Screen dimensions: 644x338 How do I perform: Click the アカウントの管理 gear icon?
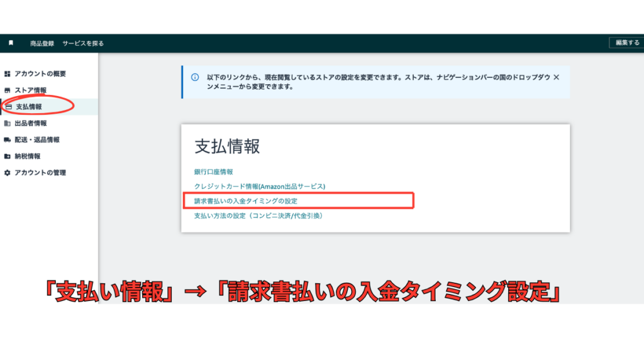point(8,172)
